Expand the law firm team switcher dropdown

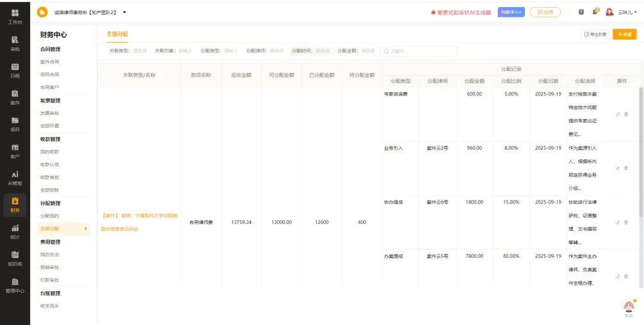pyautogui.click(x=124, y=12)
